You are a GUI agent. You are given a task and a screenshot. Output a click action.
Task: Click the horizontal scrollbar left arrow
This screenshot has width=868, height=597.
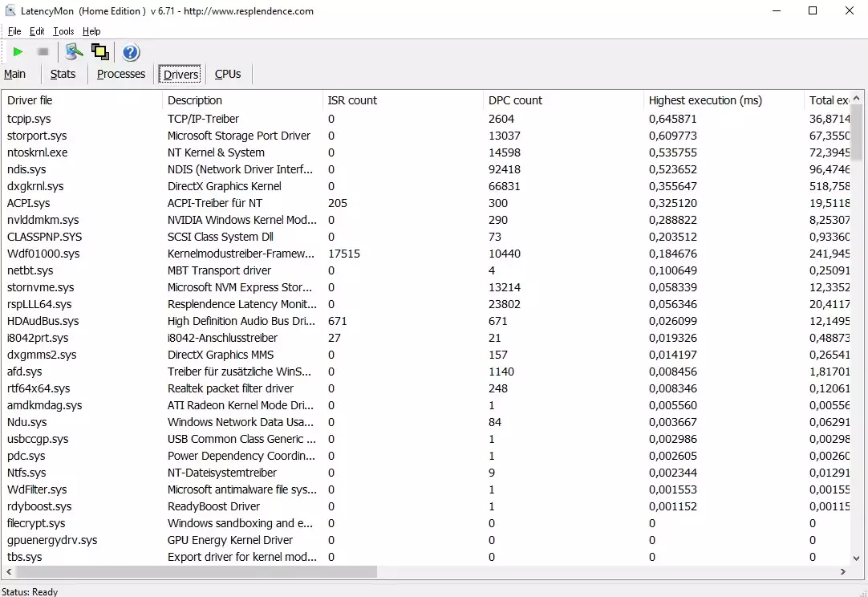9,571
